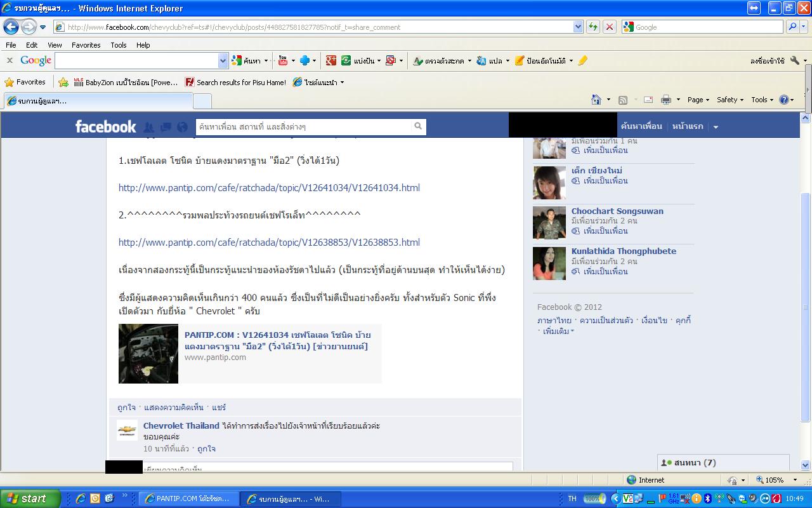Image resolution: width=812 pixels, height=508 pixels.
Task: Click the Google toolbar ค้นหา search button
Action: click(246, 60)
